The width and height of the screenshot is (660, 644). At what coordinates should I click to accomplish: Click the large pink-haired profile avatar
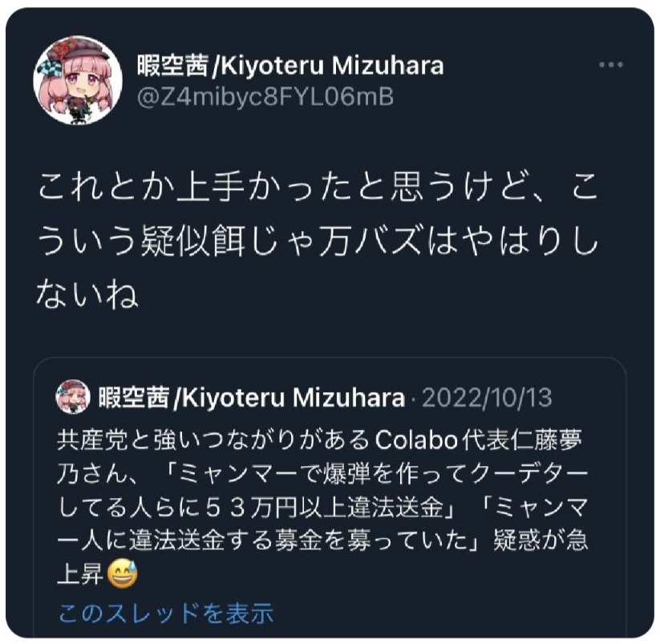[78, 81]
